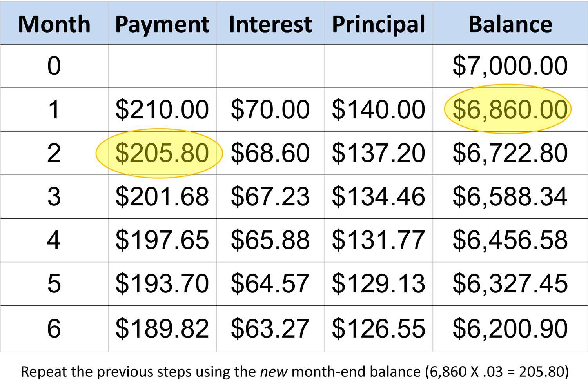The width and height of the screenshot is (588, 392).
Task: Select the $140.00 principal cell
Action: [x=378, y=109]
